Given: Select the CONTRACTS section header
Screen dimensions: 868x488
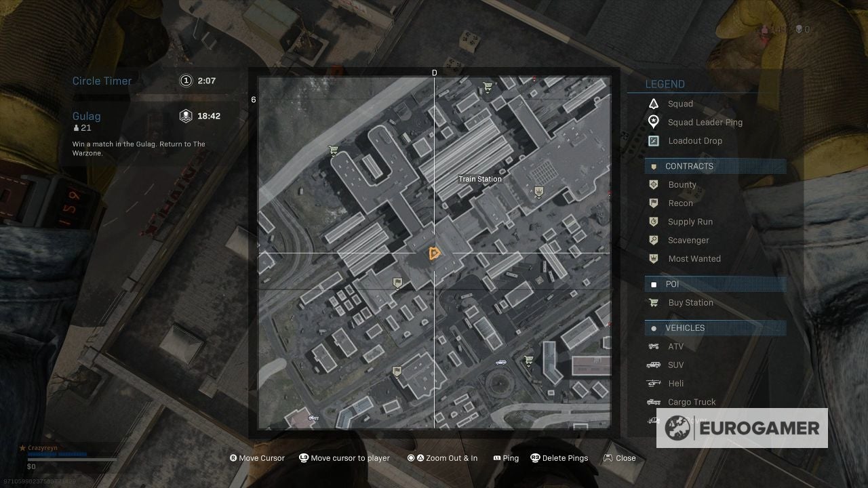Looking at the screenshot, I should (x=715, y=166).
